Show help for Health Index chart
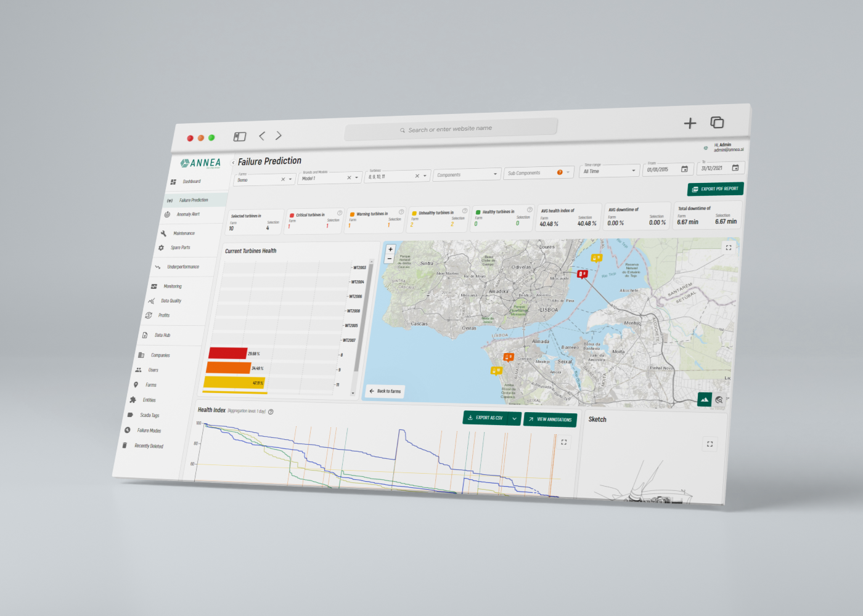The image size is (863, 616). [x=271, y=411]
